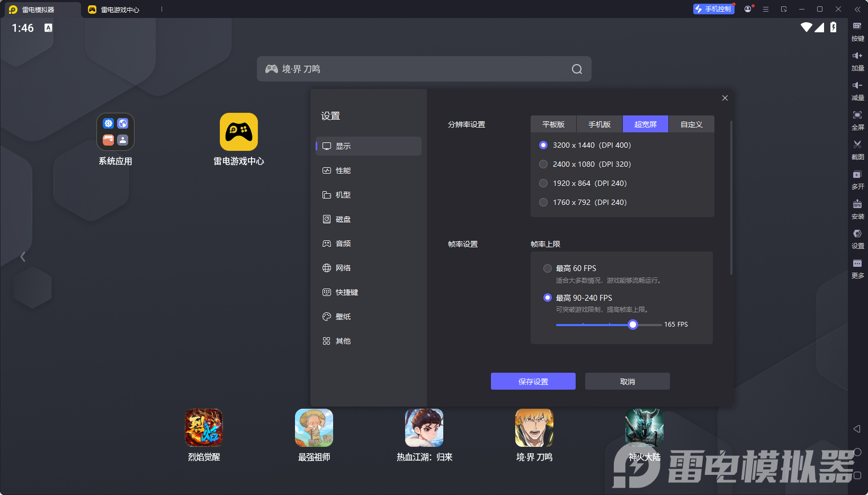Open the user account icon in title bar
This screenshot has width=868, height=495.
[x=748, y=9]
